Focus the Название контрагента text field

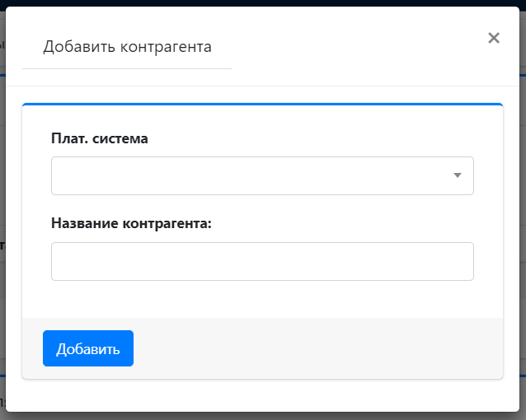[x=262, y=261]
